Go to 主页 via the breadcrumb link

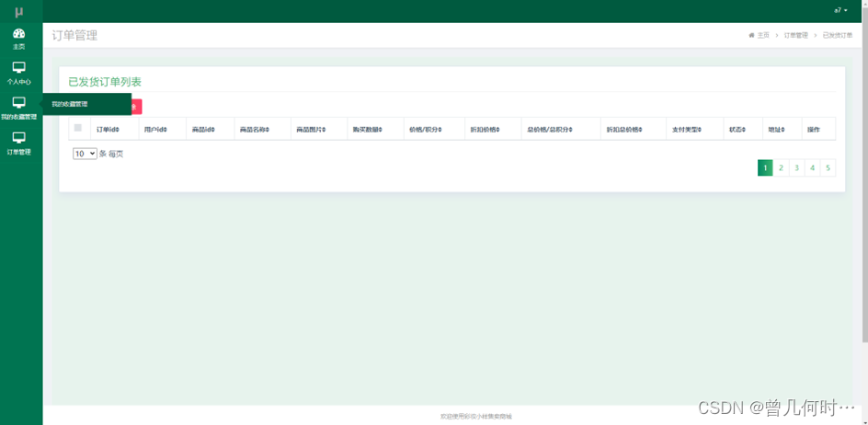763,35
